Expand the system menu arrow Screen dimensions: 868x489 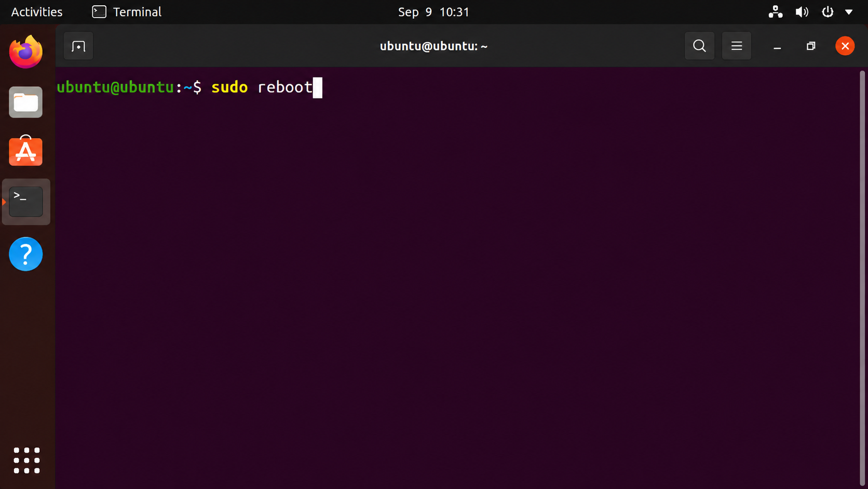pyautogui.click(x=849, y=12)
